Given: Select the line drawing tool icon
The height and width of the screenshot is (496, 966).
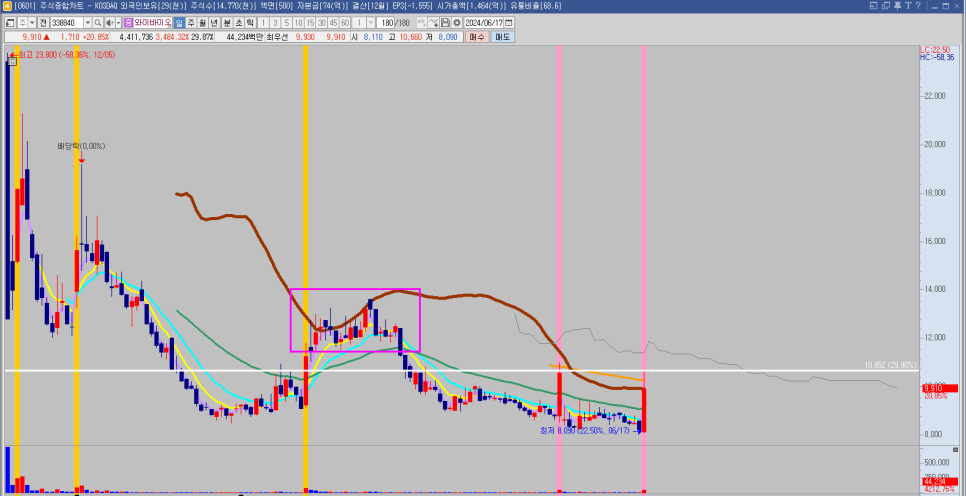Looking at the screenshot, I should pyautogui.click(x=432, y=22).
